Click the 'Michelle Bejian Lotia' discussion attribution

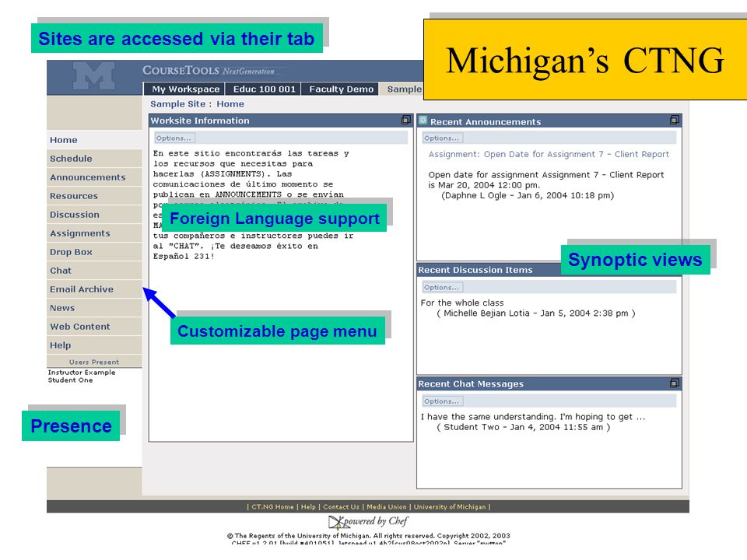536,313
